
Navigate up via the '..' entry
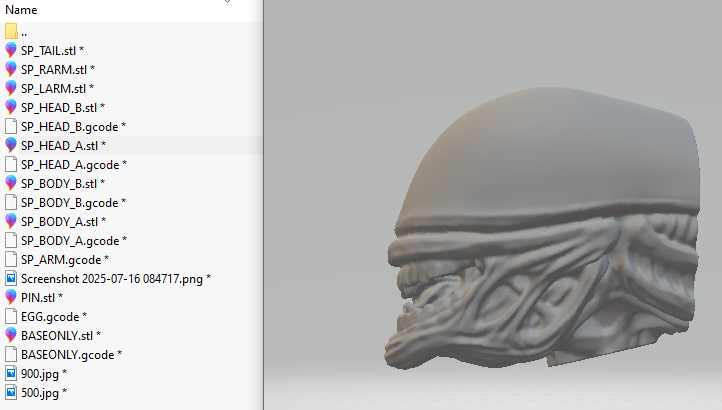tap(24, 32)
